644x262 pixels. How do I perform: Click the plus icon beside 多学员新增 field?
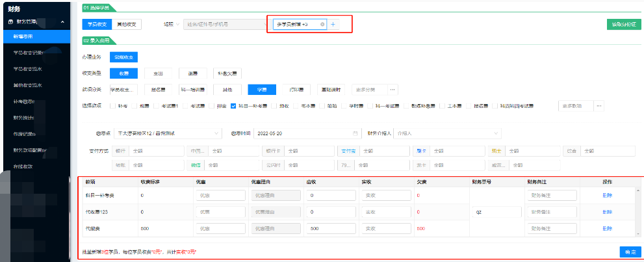(x=333, y=24)
